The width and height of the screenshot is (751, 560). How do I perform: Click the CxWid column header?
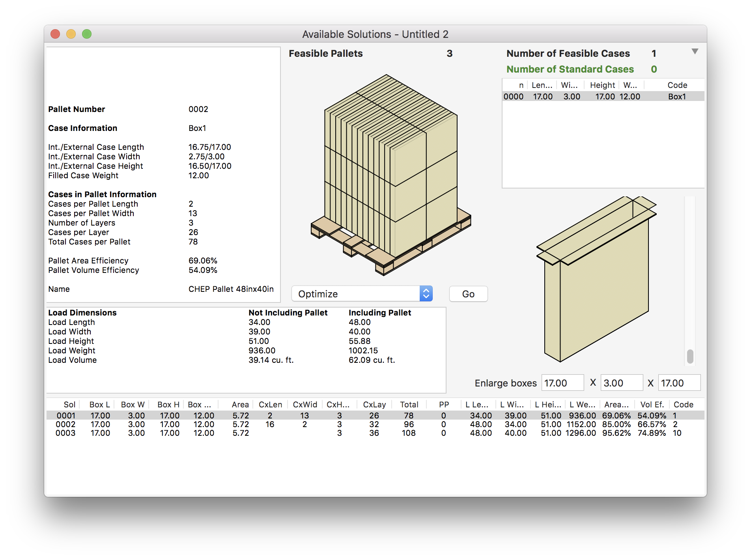coord(305,405)
